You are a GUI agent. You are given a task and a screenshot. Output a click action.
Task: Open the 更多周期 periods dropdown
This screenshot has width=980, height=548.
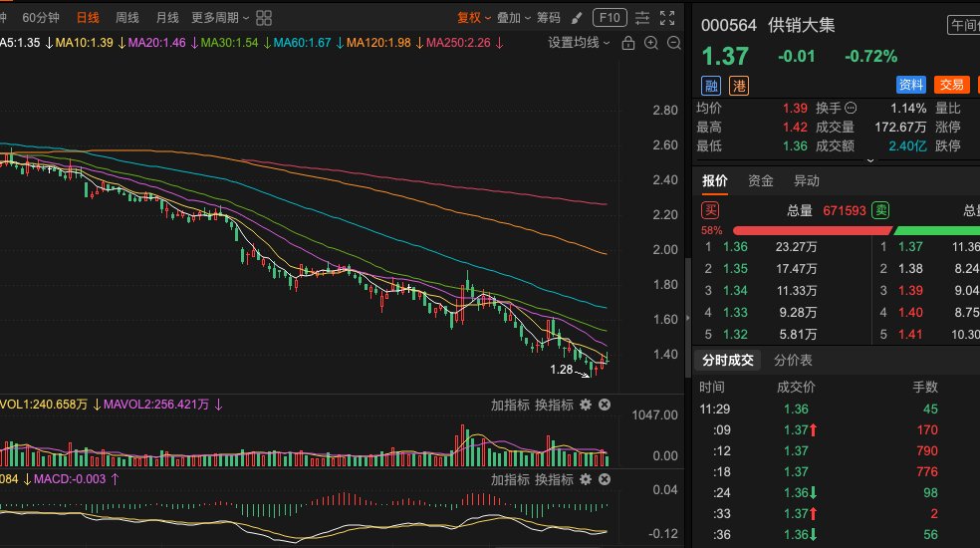tap(220, 18)
